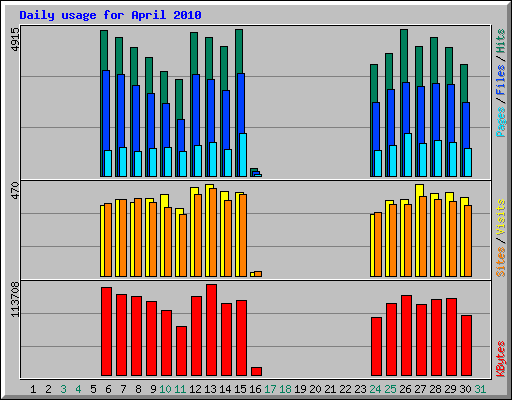Click the cyan Pages bar for day 9
Screen dimensions: 512x400
(153, 162)
